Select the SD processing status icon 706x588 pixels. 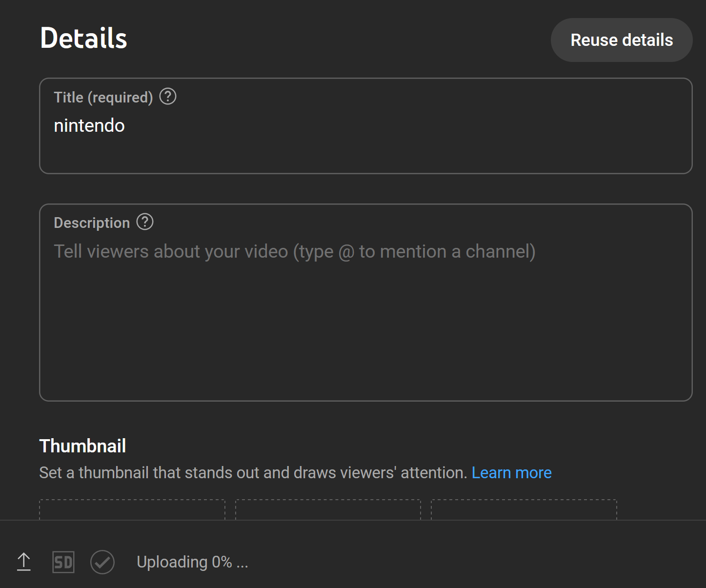click(63, 562)
